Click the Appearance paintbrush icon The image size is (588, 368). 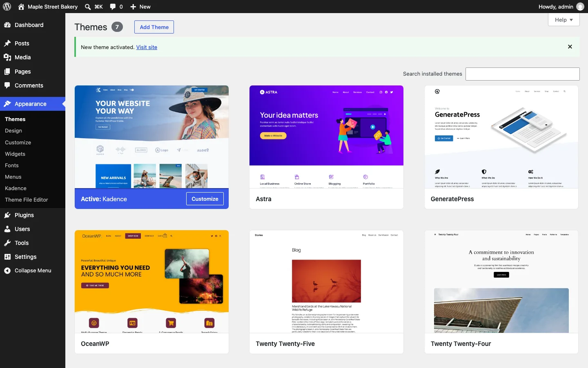tap(7, 104)
